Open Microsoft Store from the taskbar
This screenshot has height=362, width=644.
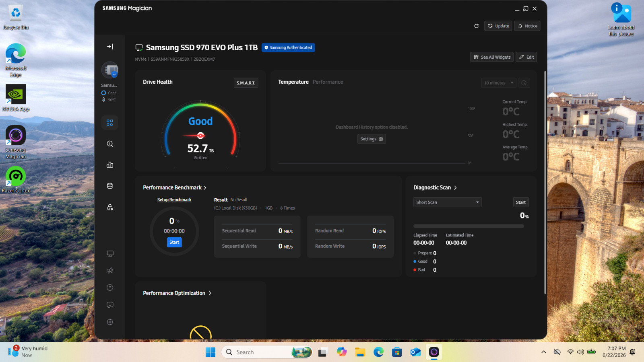coord(397,352)
